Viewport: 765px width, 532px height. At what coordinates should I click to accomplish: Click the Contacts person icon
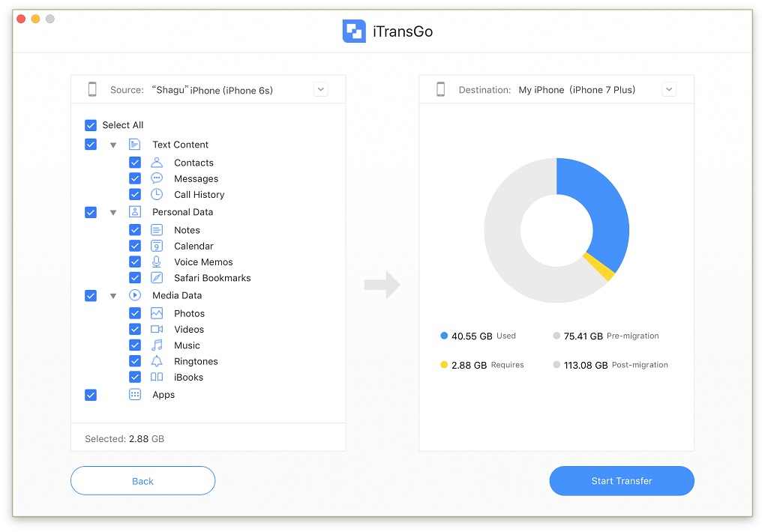tap(157, 163)
